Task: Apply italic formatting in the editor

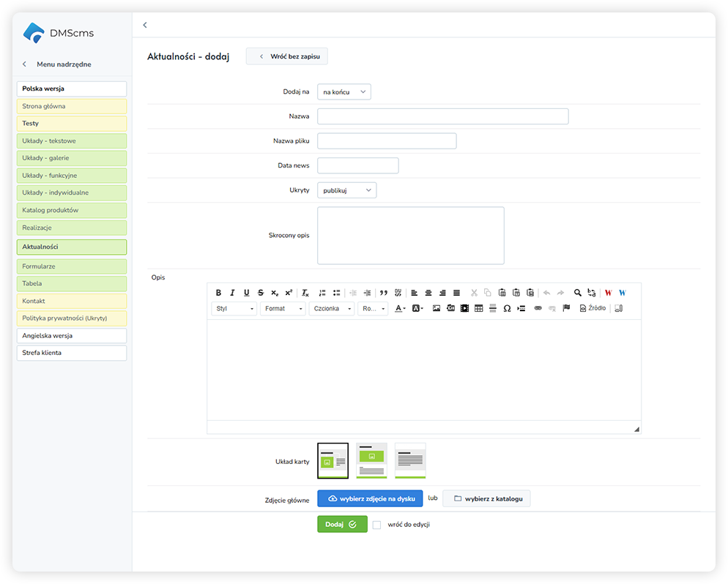Action: pyautogui.click(x=232, y=293)
